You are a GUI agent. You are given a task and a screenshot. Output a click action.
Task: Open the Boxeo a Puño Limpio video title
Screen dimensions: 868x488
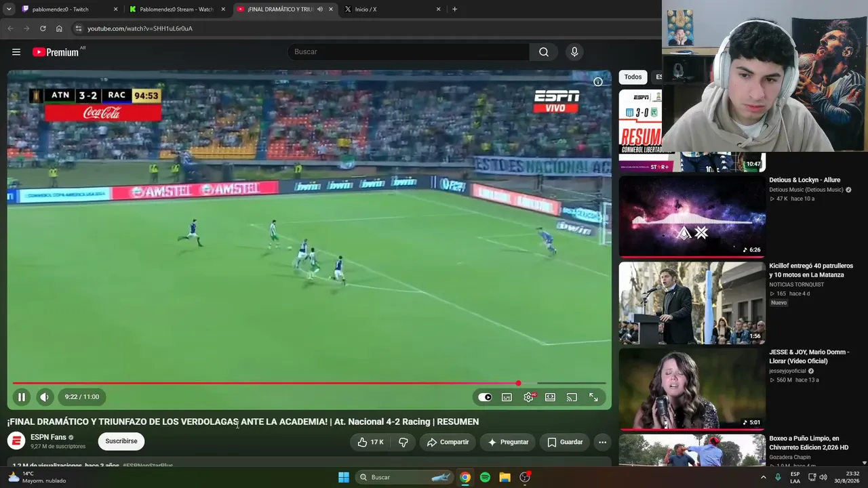coord(808,443)
